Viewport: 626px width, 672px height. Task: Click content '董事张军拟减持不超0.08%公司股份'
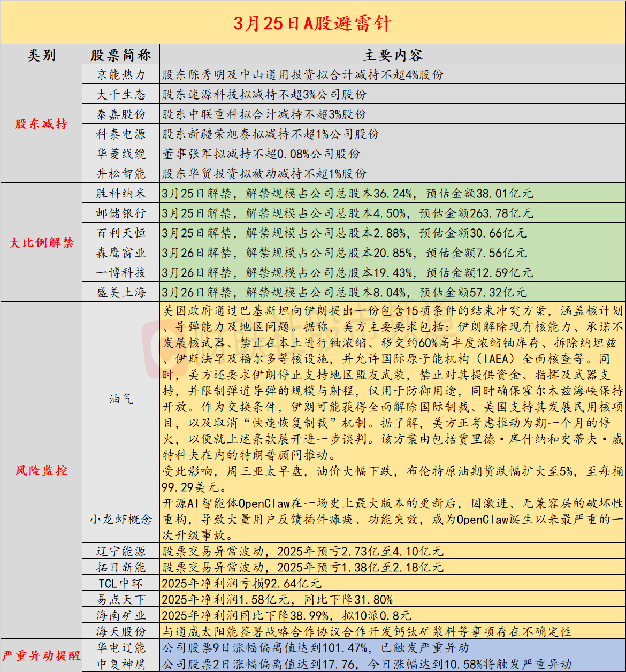click(x=261, y=154)
